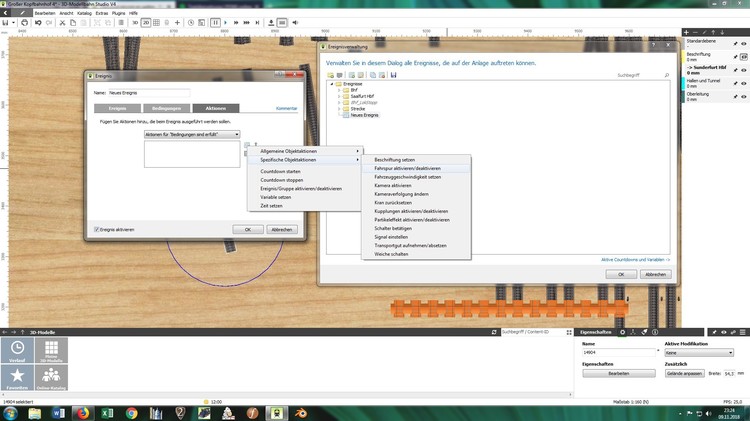Choose Weiche schalten action
Viewport: 750px width, 421px height.
[416, 254]
